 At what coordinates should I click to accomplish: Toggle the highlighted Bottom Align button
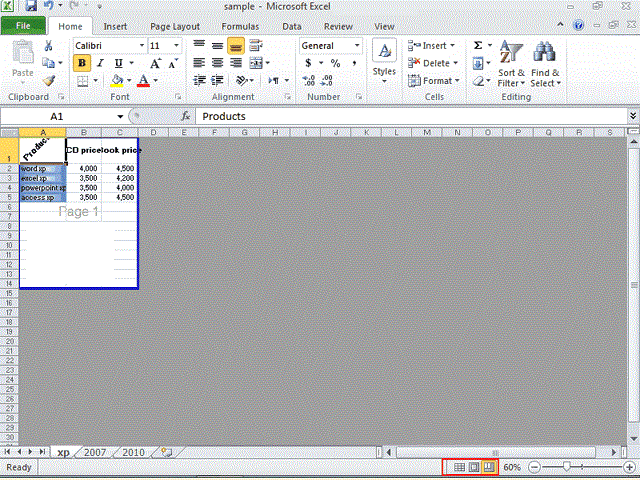(x=236, y=46)
